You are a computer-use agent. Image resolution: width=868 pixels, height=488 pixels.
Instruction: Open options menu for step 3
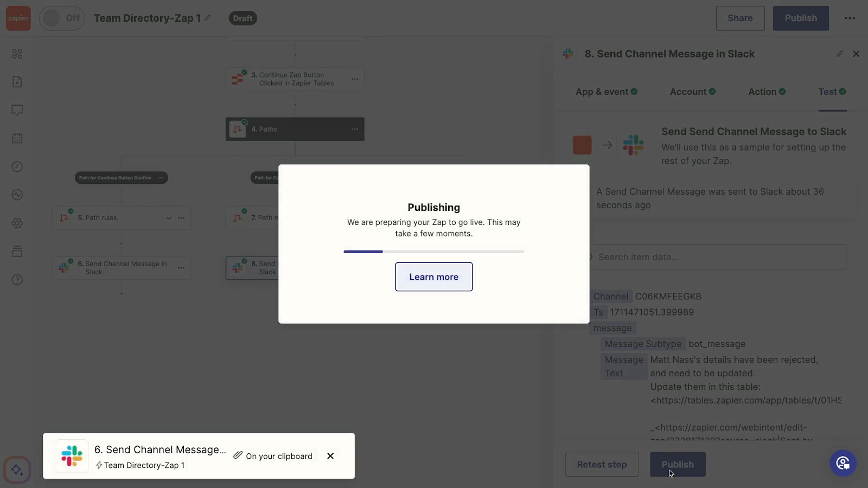click(355, 79)
